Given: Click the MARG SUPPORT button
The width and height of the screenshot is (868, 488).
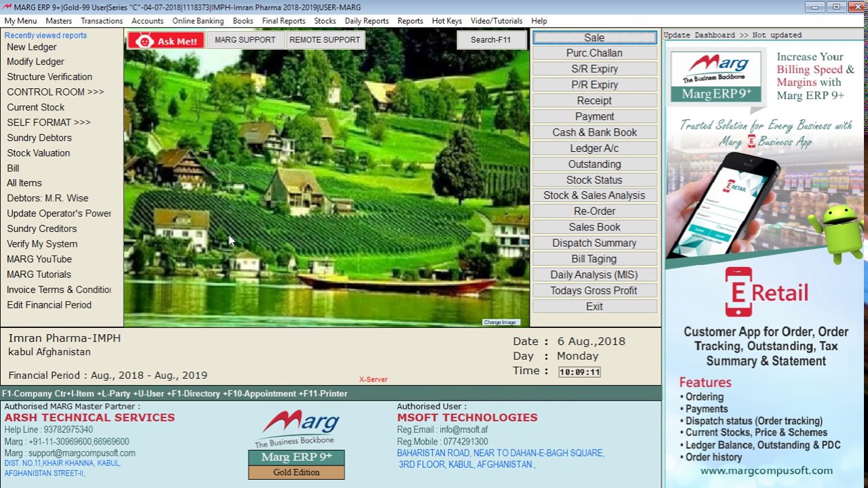Looking at the screenshot, I should tap(245, 40).
